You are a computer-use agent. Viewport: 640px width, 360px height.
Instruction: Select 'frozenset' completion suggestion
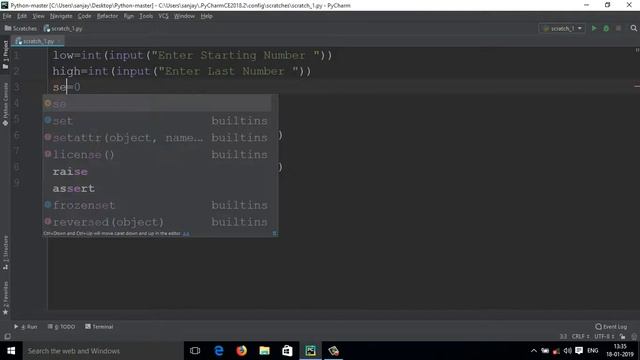(x=158, y=205)
